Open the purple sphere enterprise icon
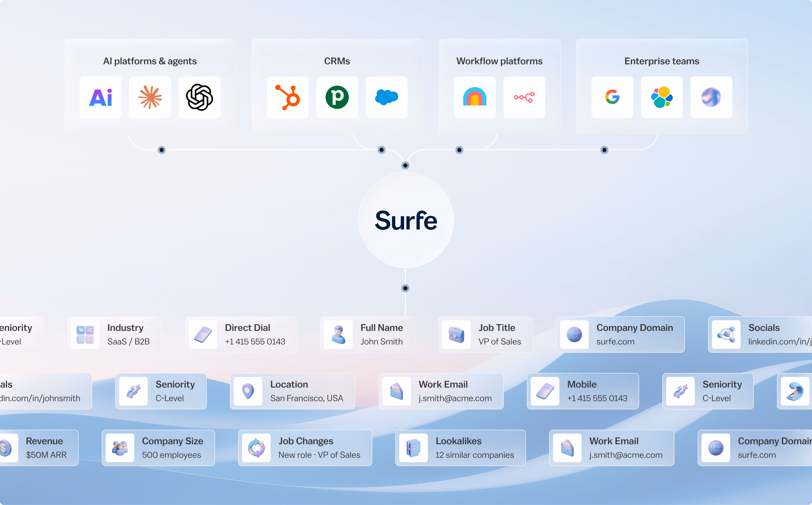812x505 pixels. click(711, 97)
